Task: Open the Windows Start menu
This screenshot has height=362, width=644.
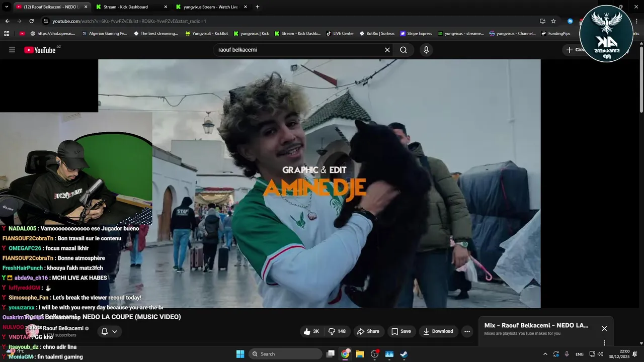Action: click(240, 354)
